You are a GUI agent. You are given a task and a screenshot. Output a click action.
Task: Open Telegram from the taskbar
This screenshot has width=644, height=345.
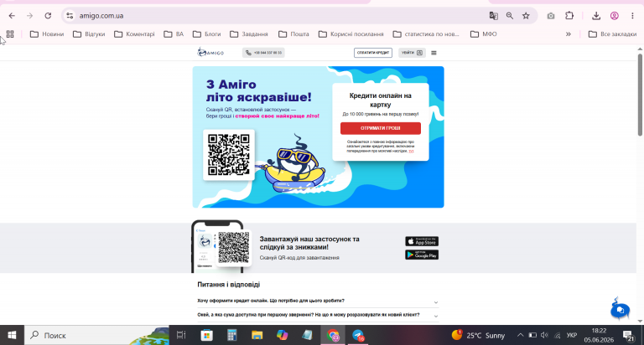tap(359, 335)
